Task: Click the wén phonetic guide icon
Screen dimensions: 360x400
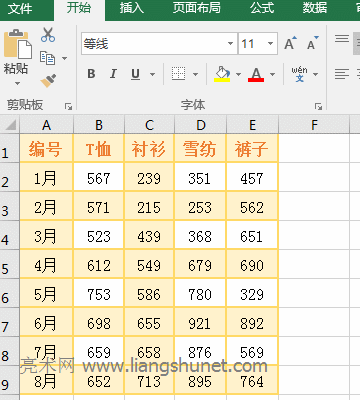Action: tap(299, 74)
